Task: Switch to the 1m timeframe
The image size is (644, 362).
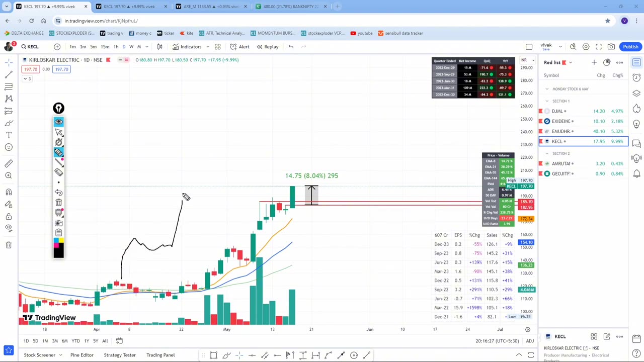Action: 72,47
